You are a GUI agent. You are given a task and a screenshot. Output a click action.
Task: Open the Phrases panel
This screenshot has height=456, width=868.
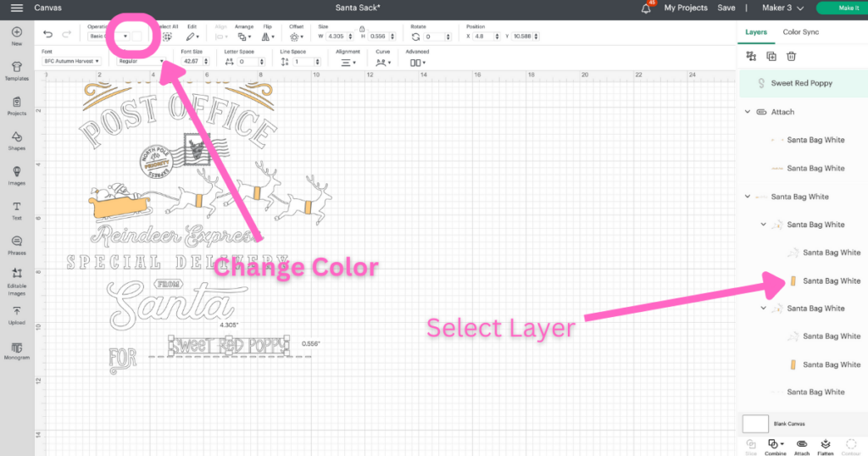[17, 242]
